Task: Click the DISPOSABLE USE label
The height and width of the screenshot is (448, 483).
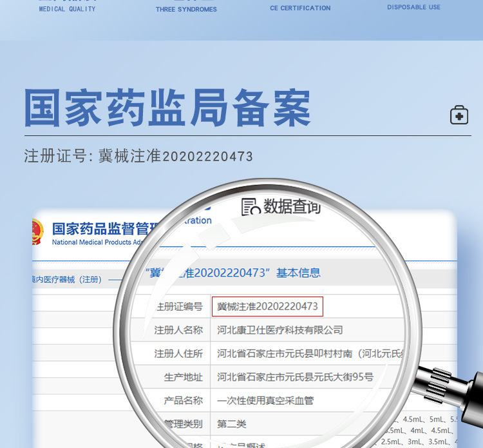Action: pos(413,7)
